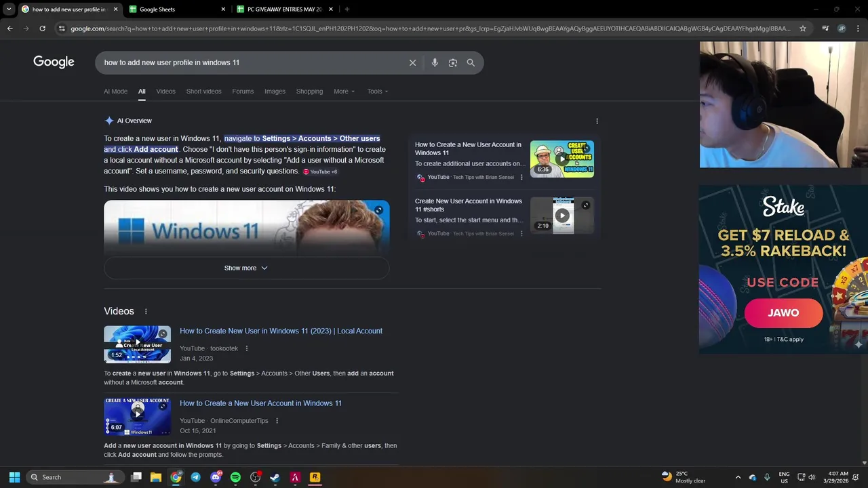Open Spotify from taskbar
Viewport: 868px width, 488px height.
click(x=235, y=477)
